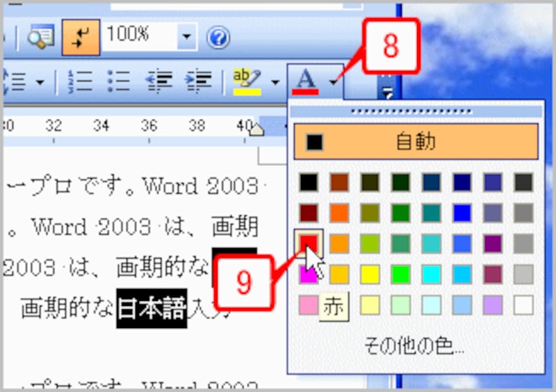Click the indent marker on the ruler

pyautogui.click(x=256, y=129)
